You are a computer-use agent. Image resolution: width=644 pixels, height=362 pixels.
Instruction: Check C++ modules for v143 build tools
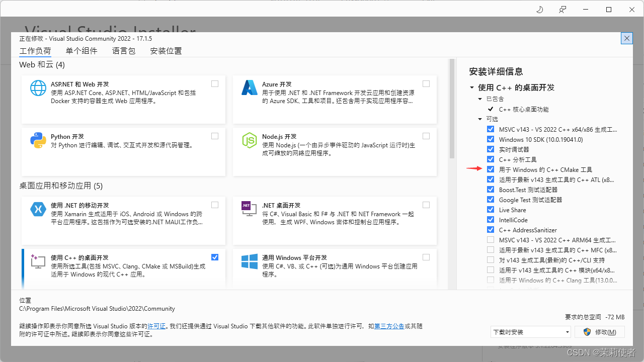491,270
